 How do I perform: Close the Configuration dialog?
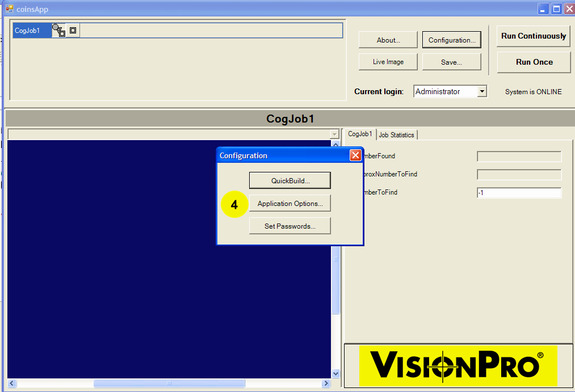pyautogui.click(x=355, y=155)
